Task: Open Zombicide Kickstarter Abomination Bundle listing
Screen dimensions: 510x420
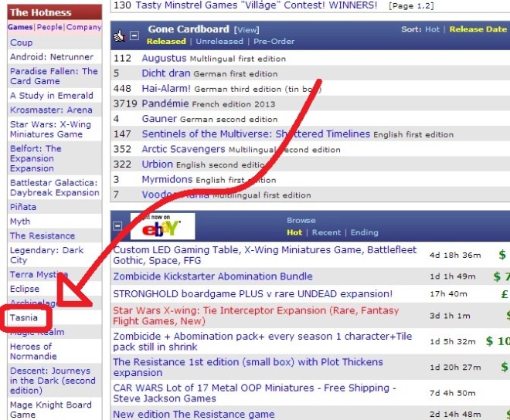Action: point(212,276)
